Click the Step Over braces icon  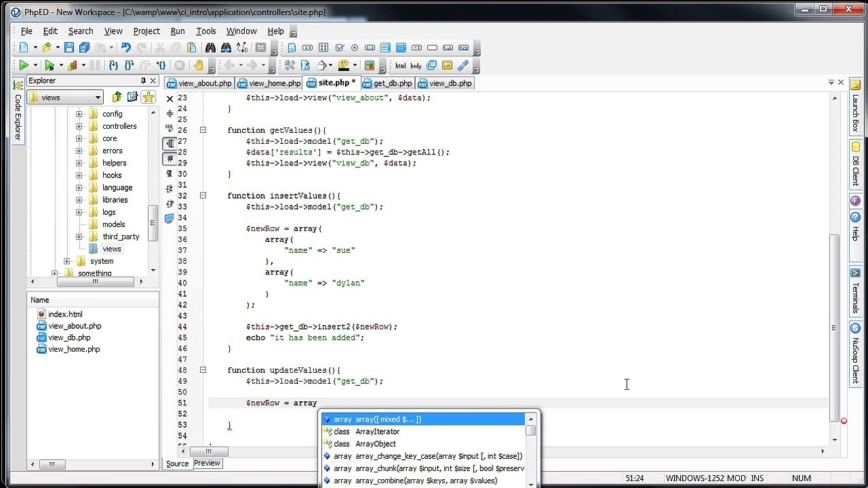(x=129, y=65)
